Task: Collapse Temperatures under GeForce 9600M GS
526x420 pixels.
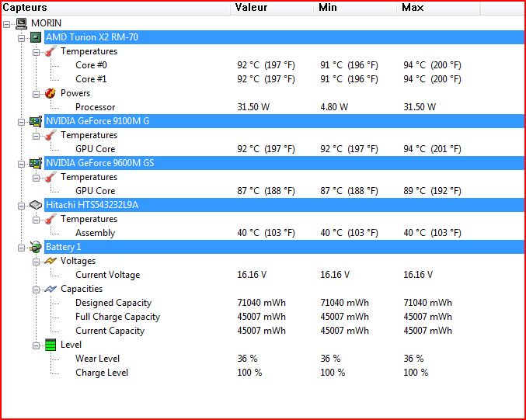Action: tap(36, 178)
